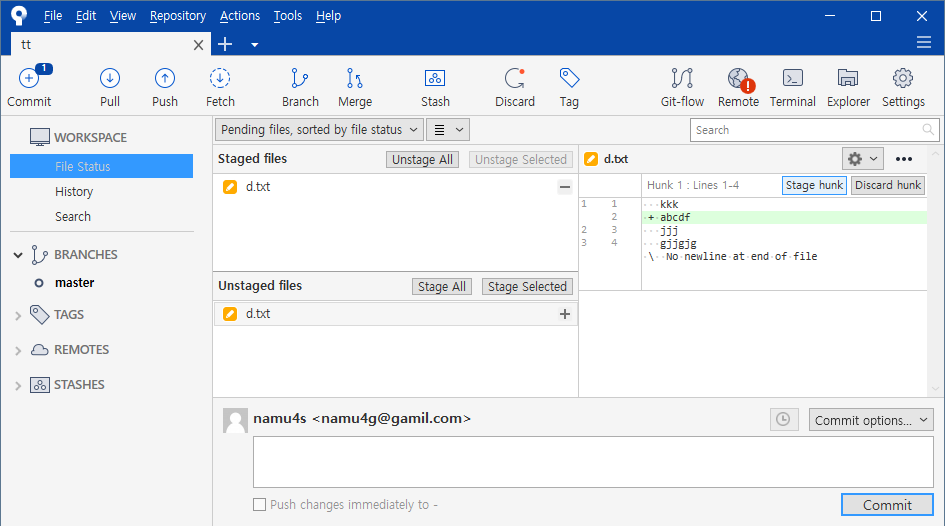
Task: Unstage d.txt using the minus button
Action: (x=564, y=187)
